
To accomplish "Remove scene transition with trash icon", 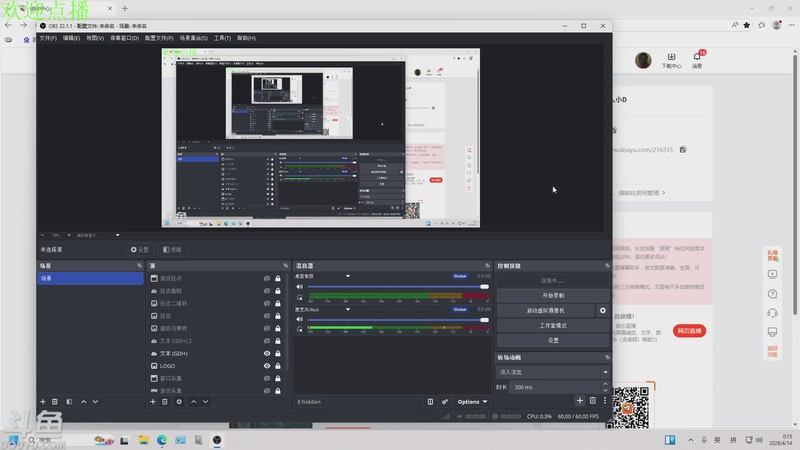I will point(592,401).
